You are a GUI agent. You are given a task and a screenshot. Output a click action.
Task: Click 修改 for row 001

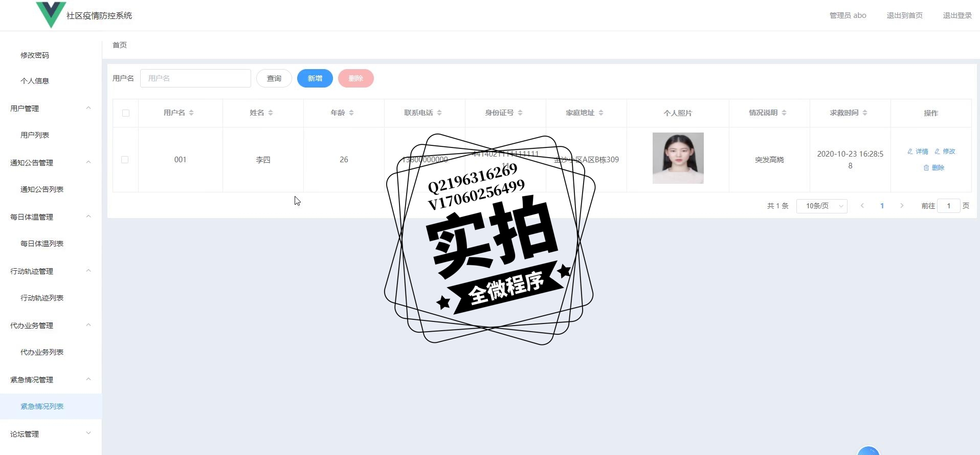pyautogui.click(x=945, y=151)
